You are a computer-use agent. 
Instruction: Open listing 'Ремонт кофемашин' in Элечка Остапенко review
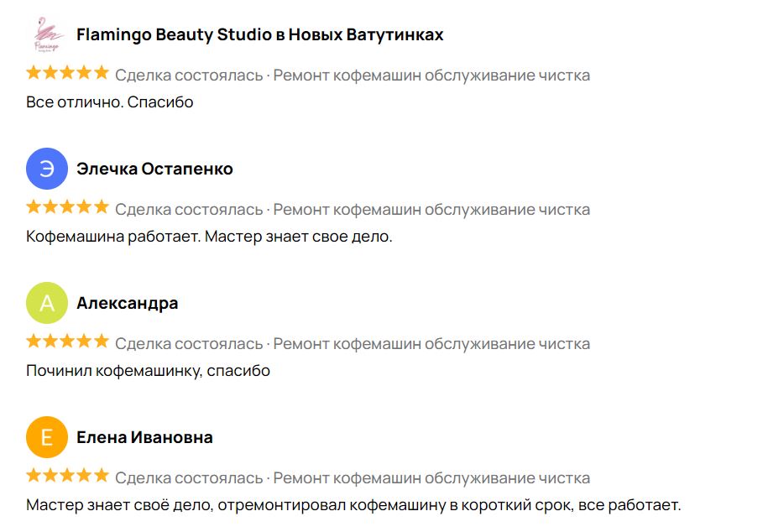431,210
